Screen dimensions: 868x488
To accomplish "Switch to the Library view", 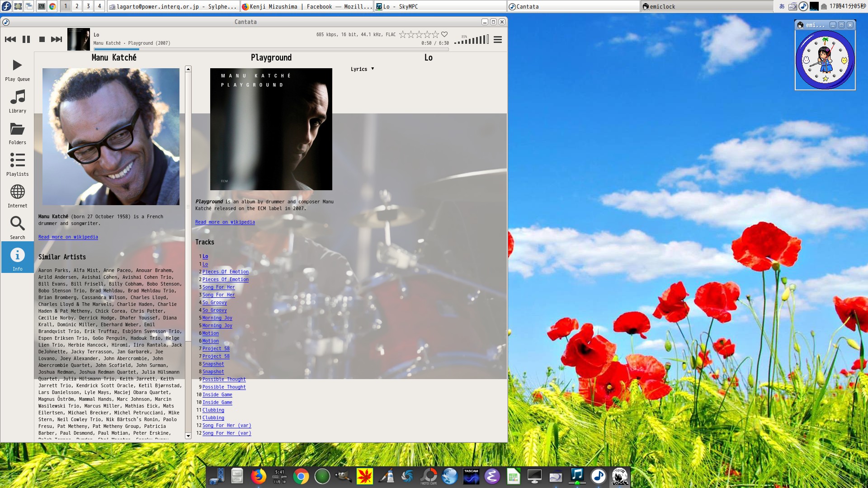I will pos(17,100).
